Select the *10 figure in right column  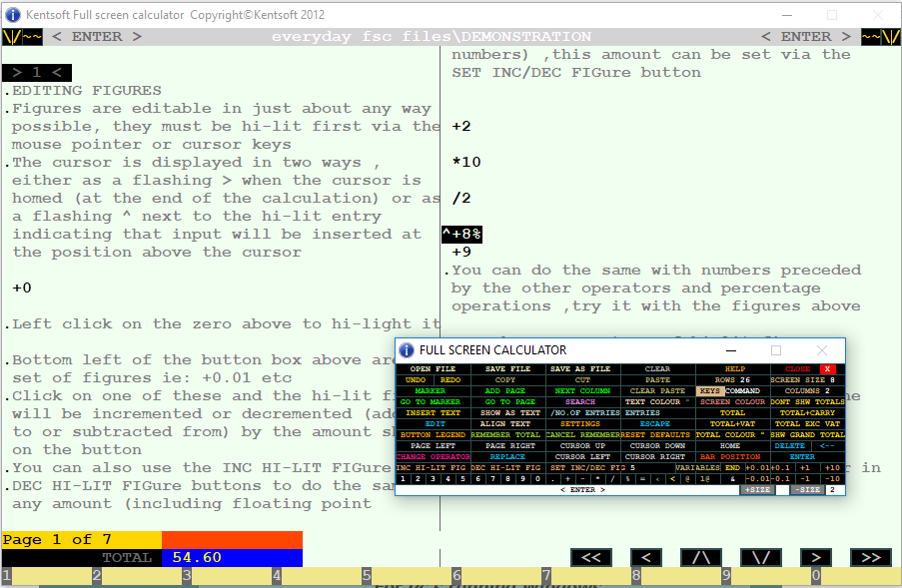pyautogui.click(x=466, y=162)
